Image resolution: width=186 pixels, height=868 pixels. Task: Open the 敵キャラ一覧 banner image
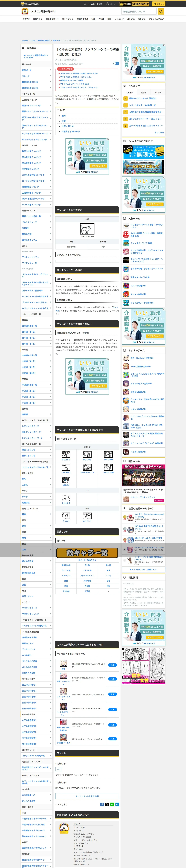click(x=87, y=553)
